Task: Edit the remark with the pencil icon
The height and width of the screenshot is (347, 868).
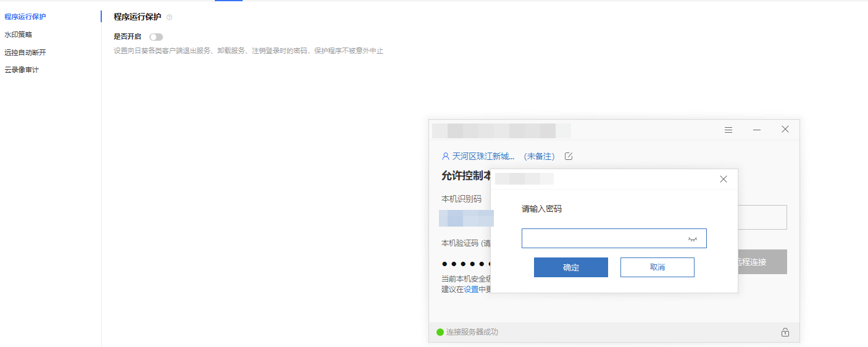Action: tap(569, 156)
